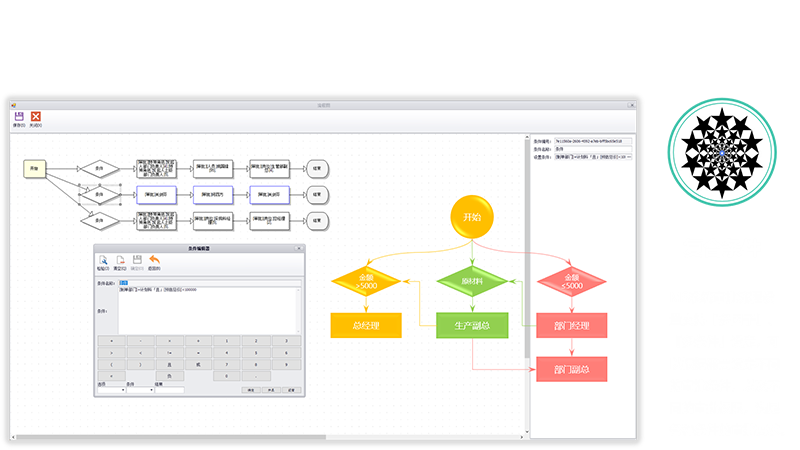Select the red 金额 ≤5000 diamond node
This screenshot has height=450, width=800.
point(571,283)
